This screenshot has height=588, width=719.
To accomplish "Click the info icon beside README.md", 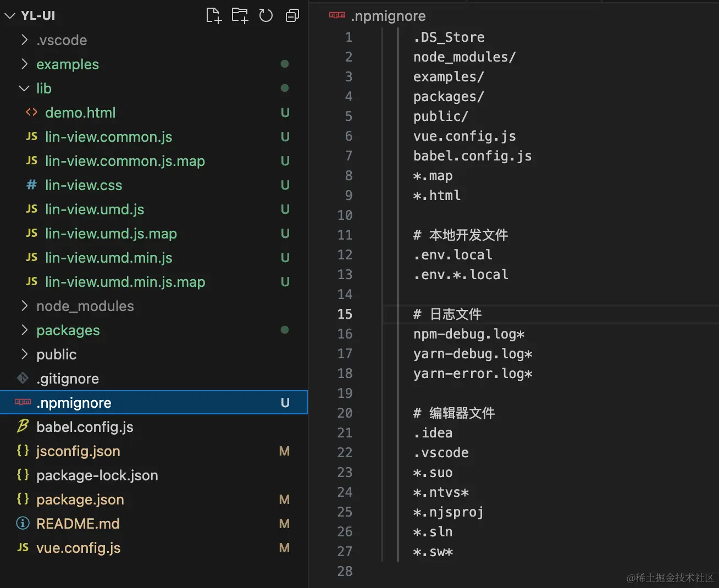I will (x=23, y=523).
